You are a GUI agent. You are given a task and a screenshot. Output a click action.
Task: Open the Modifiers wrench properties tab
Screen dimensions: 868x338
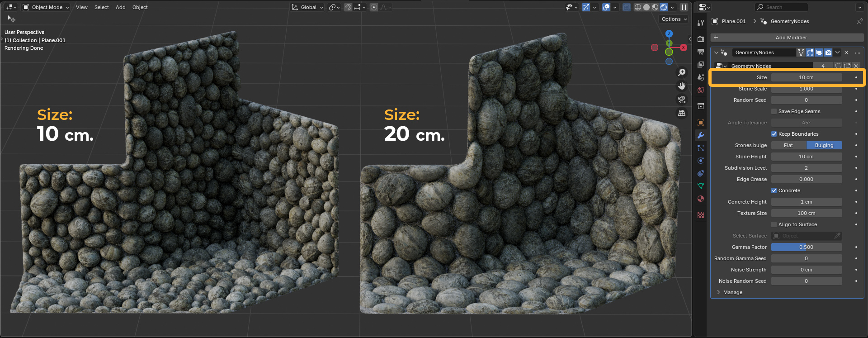click(701, 135)
